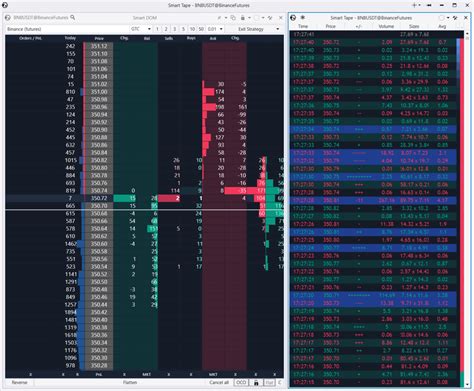Viewport: 474px width, 391px height.
Task: Click the link/pin icon in Smart DOM header
Action: pos(219,18)
